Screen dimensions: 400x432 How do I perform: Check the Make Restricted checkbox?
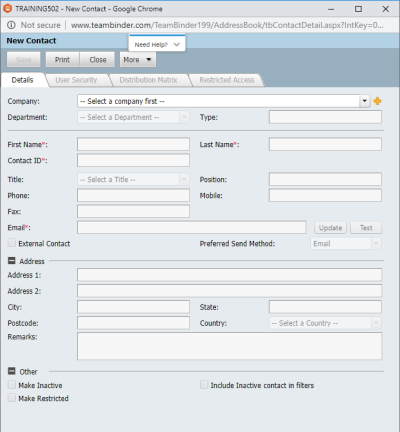click(x=12, y=398)
